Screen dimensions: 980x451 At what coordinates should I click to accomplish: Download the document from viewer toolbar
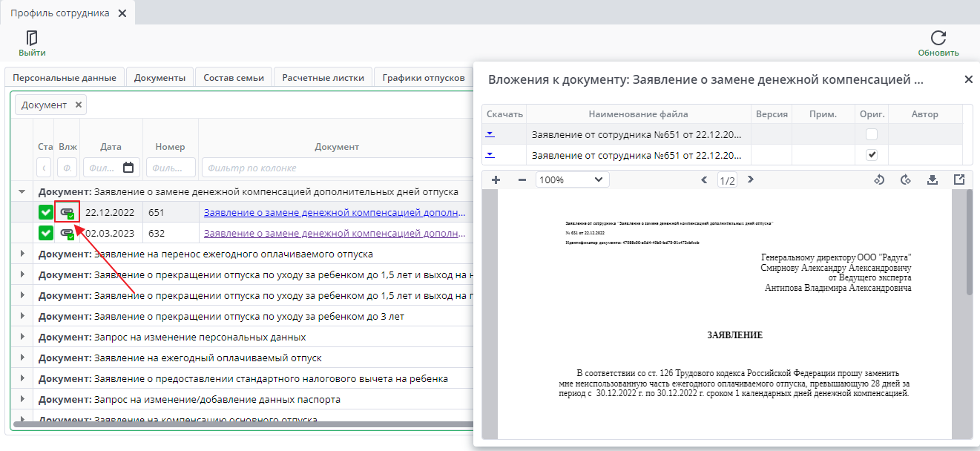click(933, 180)
